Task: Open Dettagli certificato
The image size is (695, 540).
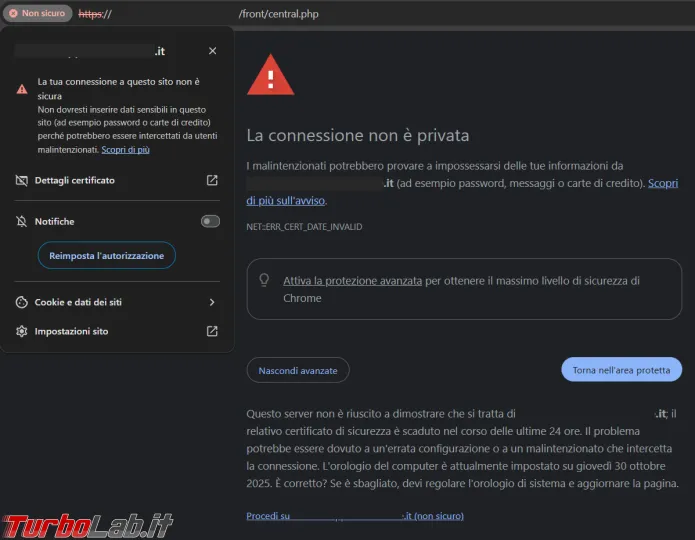Action: tap(117, 180)
